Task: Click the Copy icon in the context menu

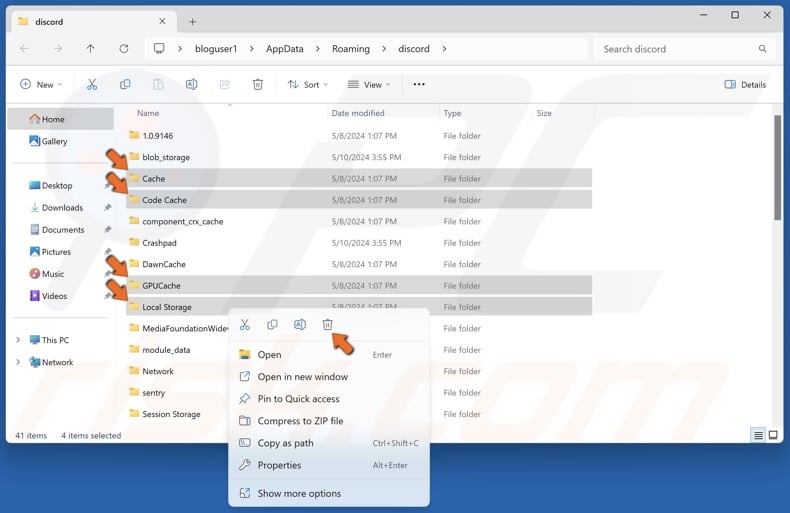Action: 272,325
